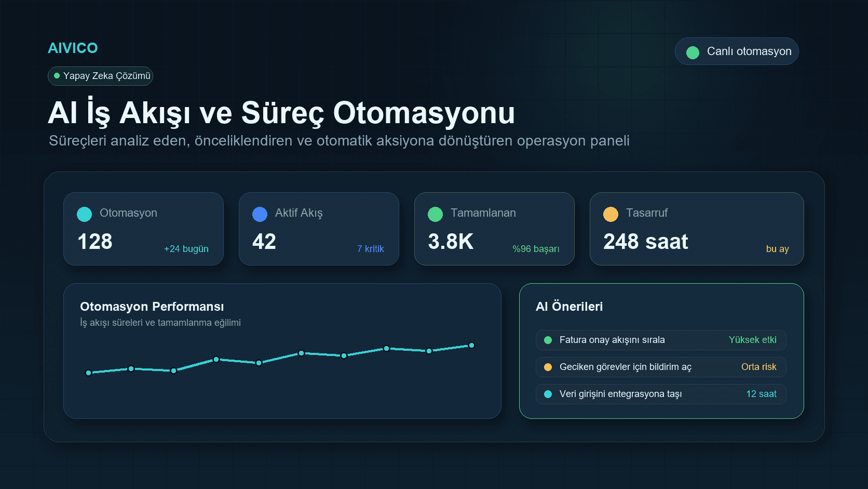Select the Veri girişini entegrasyona taşı row
This screenshot has width=868, height=489.
(660, 394)
